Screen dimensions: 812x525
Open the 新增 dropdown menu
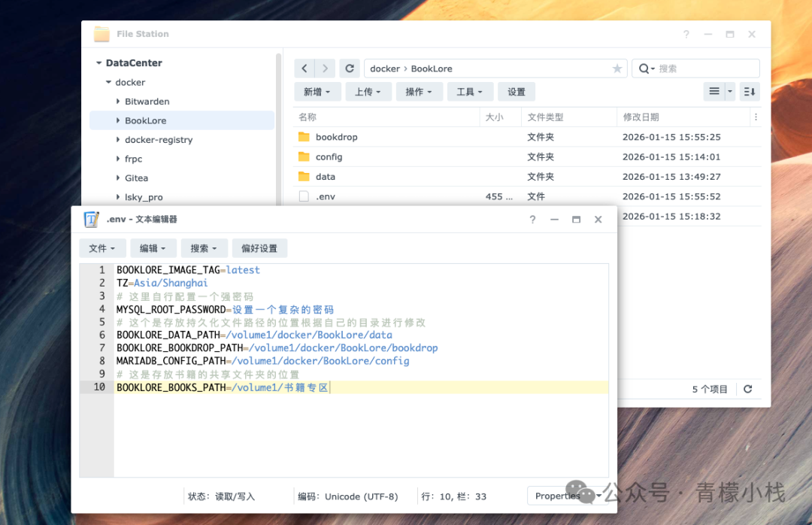pyautogui.click(x=317, y=91)
